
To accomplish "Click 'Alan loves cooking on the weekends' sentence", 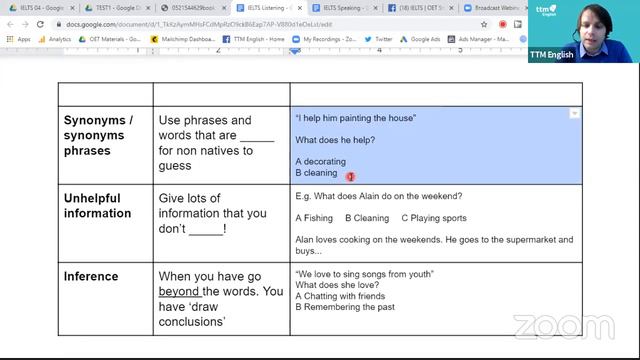I will pos(369,240).
